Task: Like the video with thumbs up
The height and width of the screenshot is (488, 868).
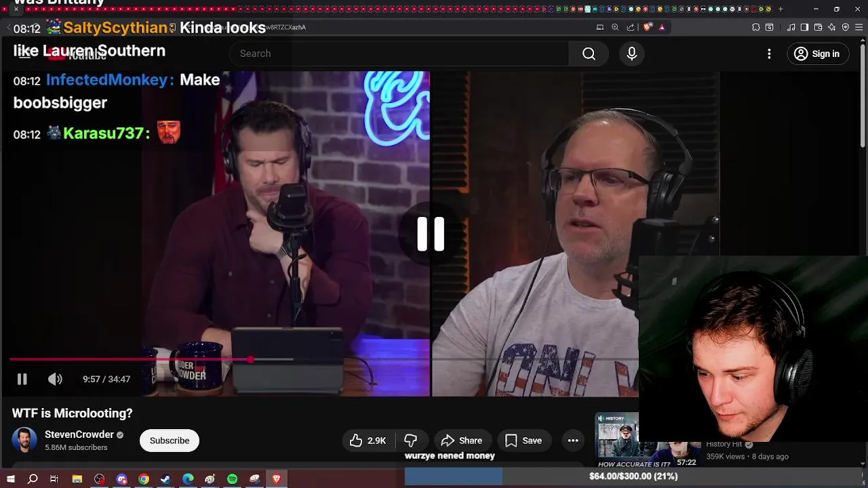Action: [367, 441]
